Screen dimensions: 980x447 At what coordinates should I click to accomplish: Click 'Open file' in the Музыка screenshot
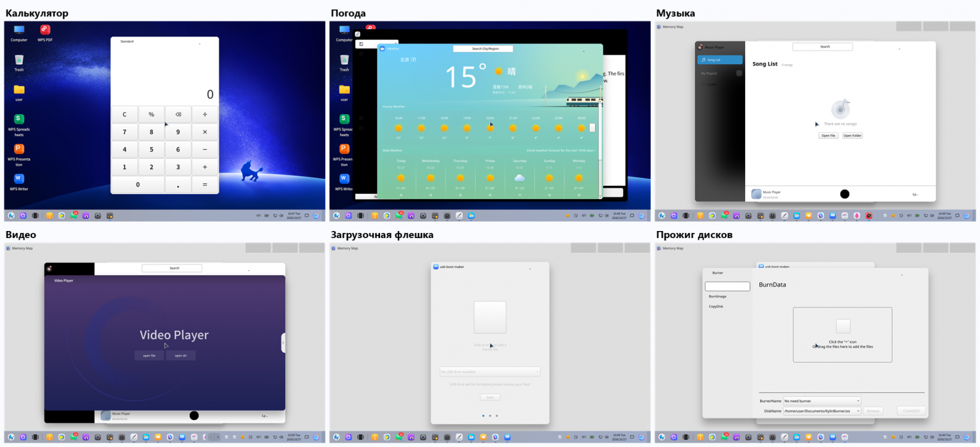coord(829,136)
